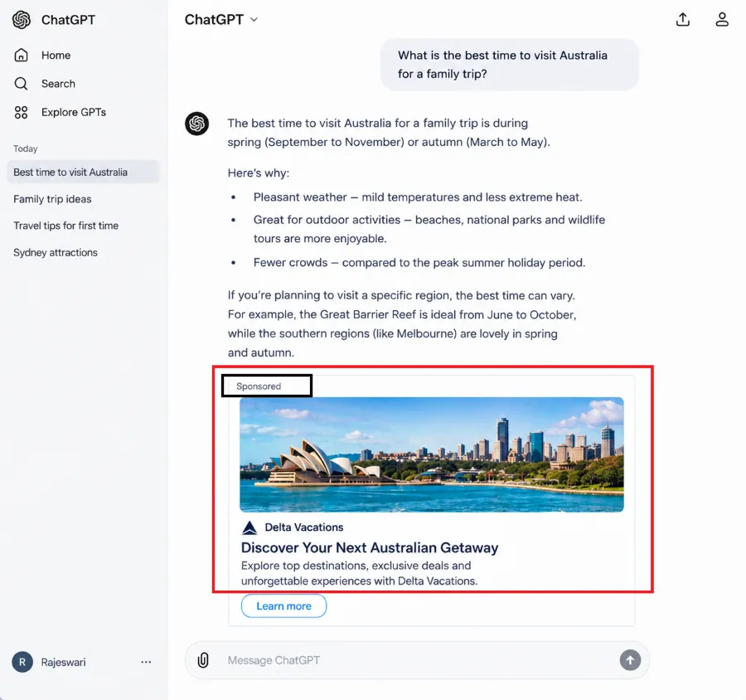This screenshot has height=700, width=746.
Task: Click the Pleasant weather bullet point
Action: pos(418,197)
